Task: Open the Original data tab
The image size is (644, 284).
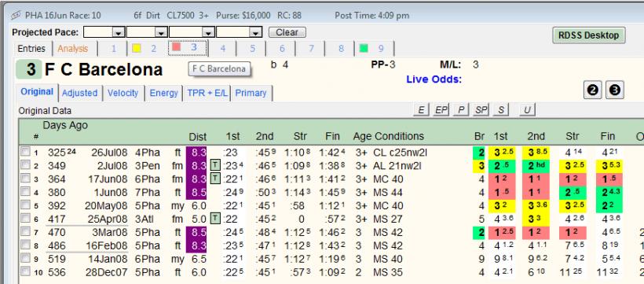Action: (37, 92)
